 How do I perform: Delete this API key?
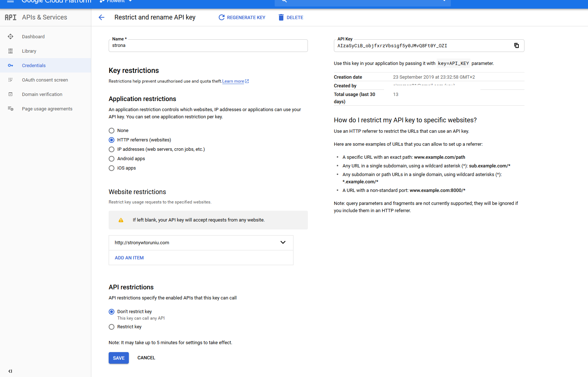(x=291, y=17)
